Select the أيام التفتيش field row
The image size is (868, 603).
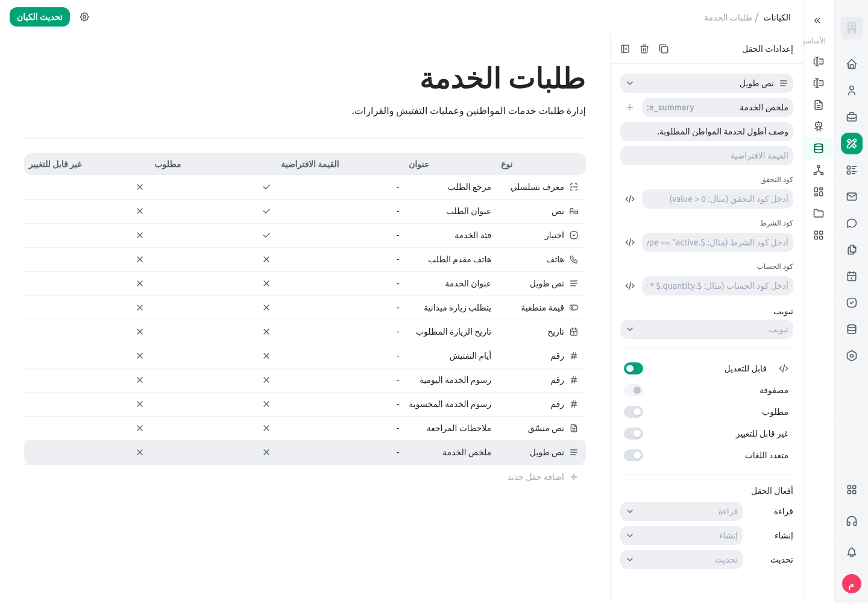305,356
